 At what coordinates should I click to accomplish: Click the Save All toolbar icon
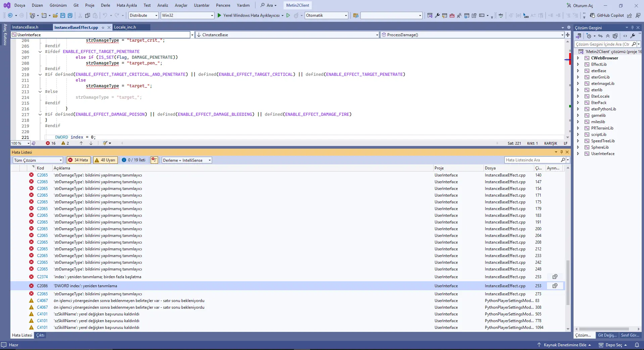point(70,15)
